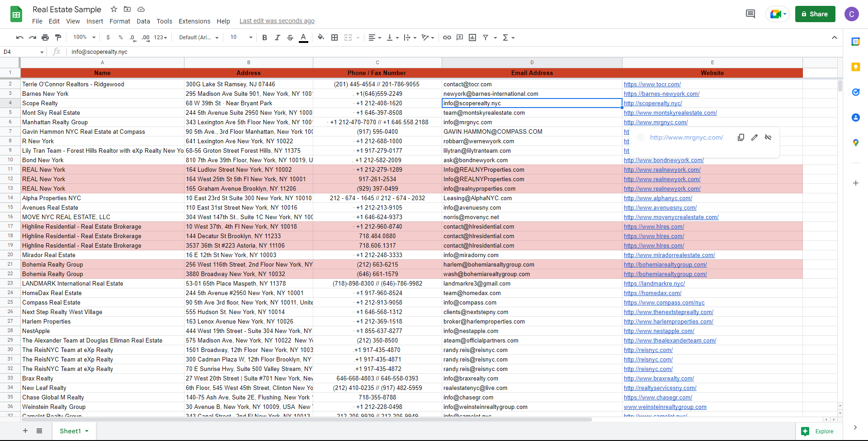Create a filter funnel icon
The height and width of the screenshot is (441, 868).
[x=486, y=38]
